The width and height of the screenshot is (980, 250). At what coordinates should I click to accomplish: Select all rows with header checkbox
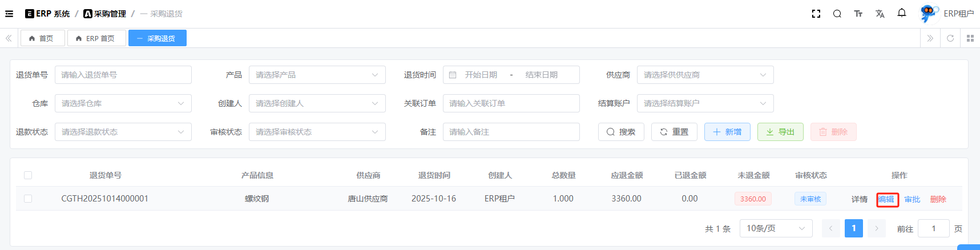point(28,175)
